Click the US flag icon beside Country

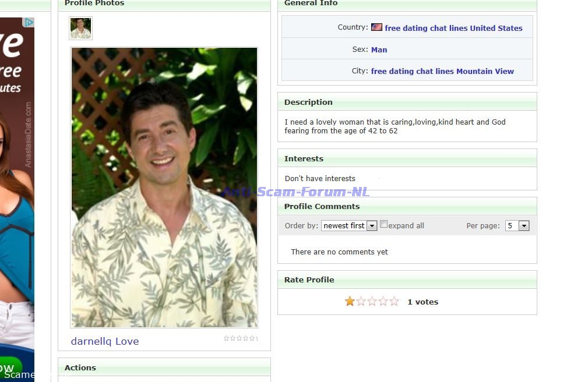pos(376,27)
